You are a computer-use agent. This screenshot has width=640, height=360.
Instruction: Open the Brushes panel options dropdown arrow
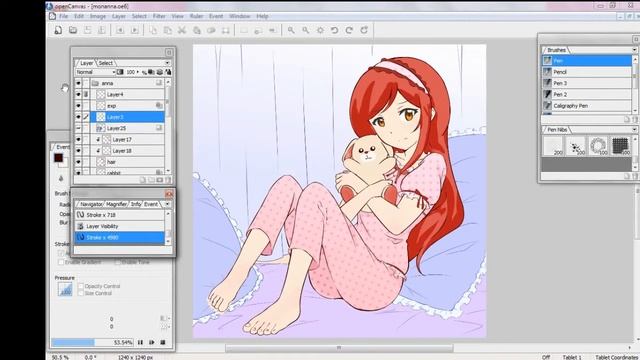click(x=634, y=50)
